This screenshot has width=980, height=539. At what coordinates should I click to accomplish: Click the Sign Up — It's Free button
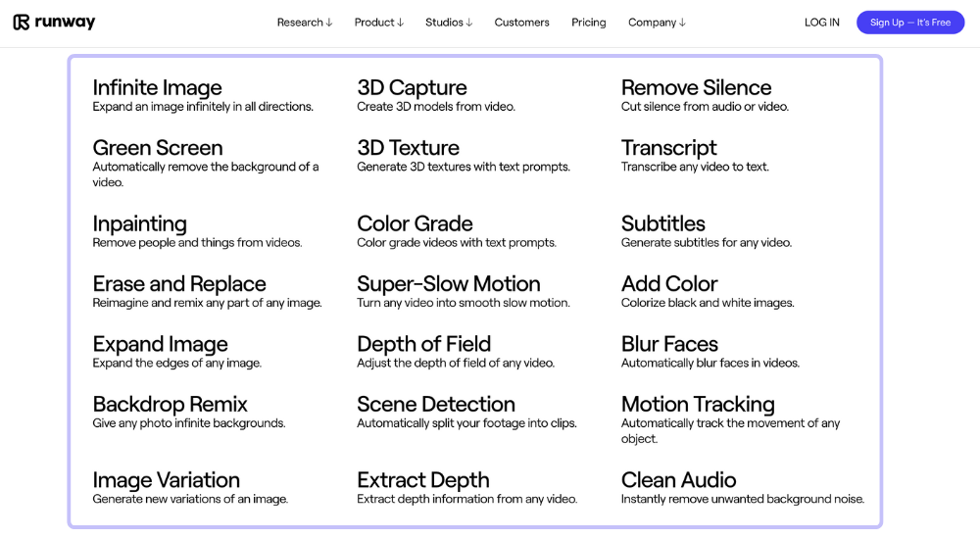click(910, 23)
